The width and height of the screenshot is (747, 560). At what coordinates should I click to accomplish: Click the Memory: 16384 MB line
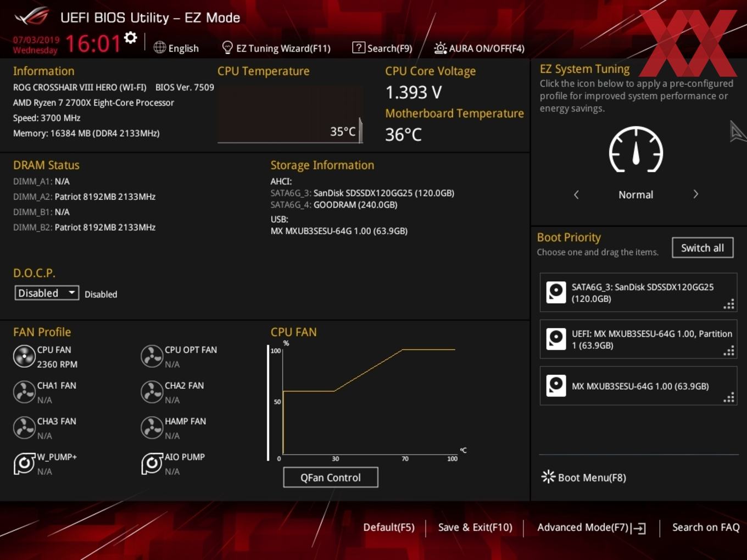click(x=86, y=133)
